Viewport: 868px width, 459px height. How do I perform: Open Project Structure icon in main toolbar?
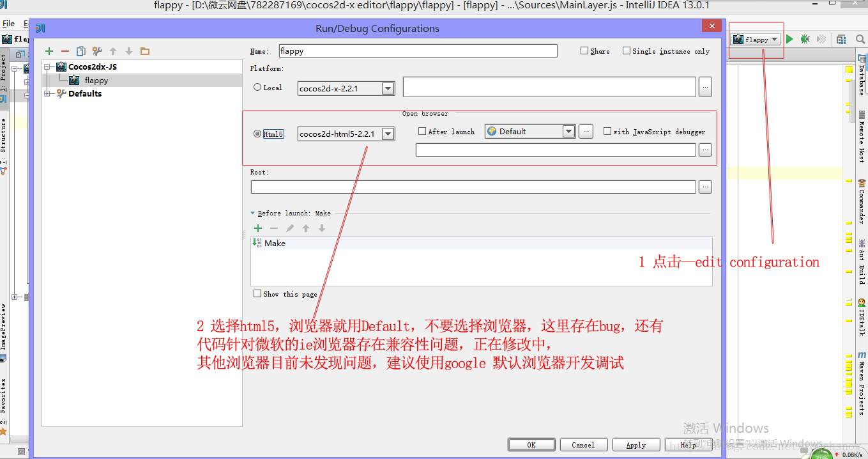[x=841, y=39]
